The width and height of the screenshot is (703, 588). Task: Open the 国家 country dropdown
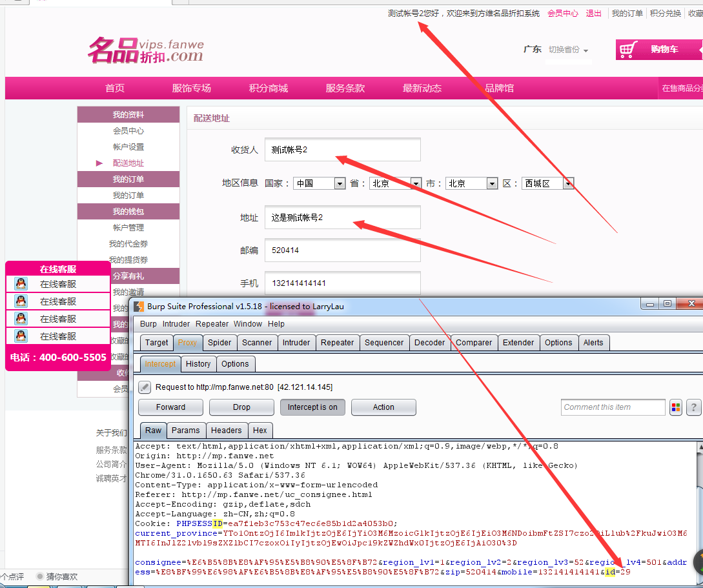pos(319,183)
